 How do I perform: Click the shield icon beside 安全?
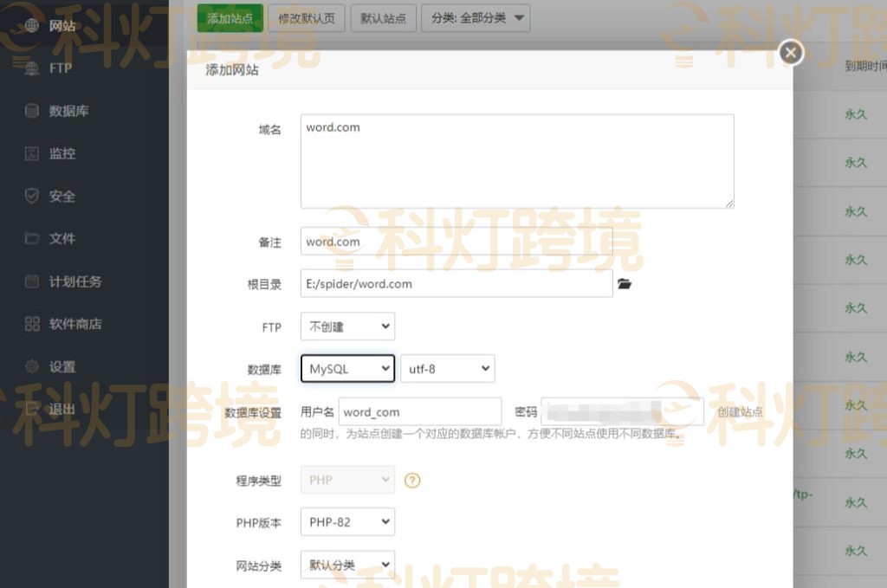32,197
